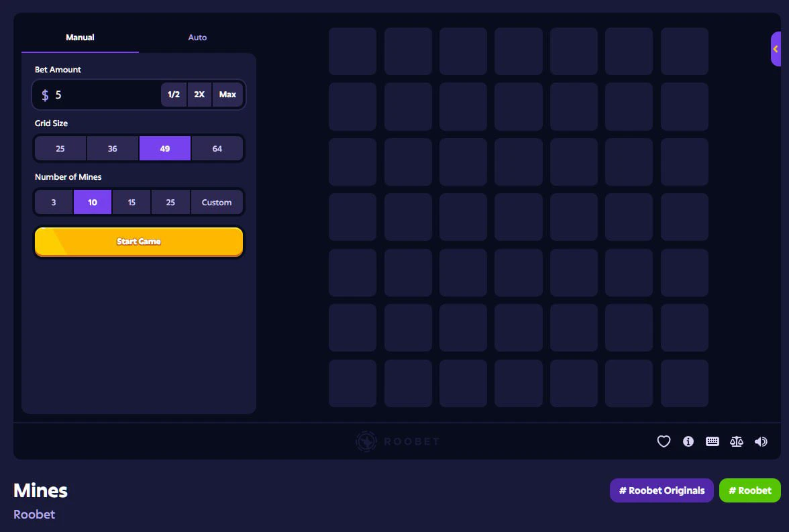Switch to the Manual tab
Screen dimensions: 789x532
click(80, 38)
